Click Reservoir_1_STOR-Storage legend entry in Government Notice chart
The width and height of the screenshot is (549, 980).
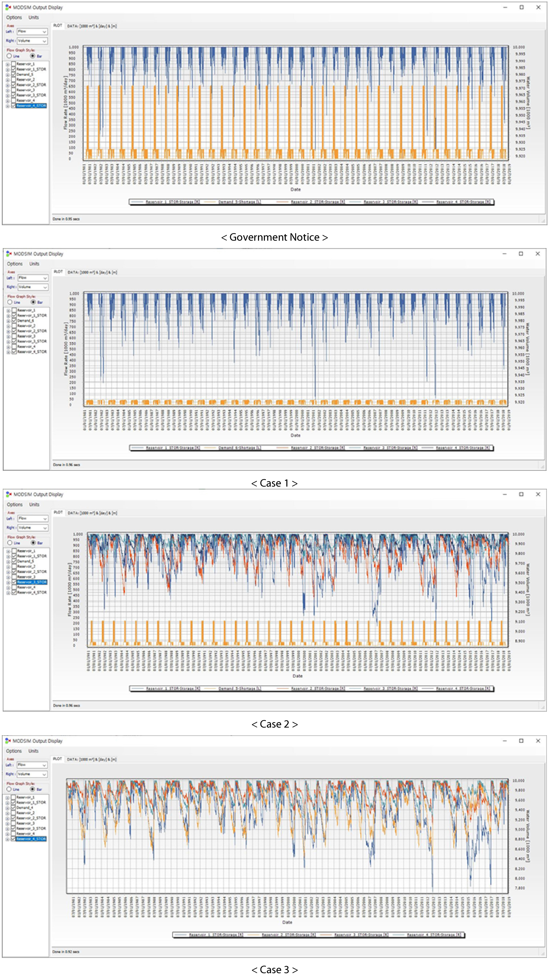(166, 202)
